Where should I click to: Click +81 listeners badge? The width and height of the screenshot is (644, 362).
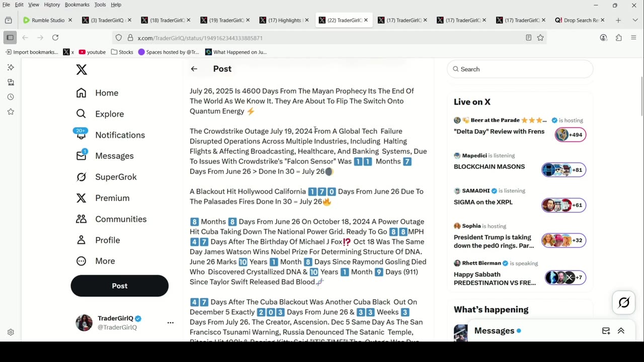coord(563,170)
